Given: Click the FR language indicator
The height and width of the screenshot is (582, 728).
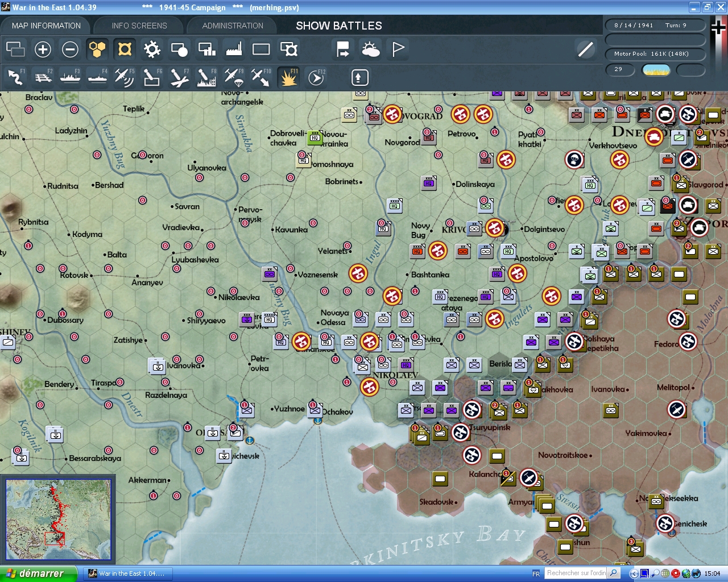Looking at the screenshot, I should point(536,573).
